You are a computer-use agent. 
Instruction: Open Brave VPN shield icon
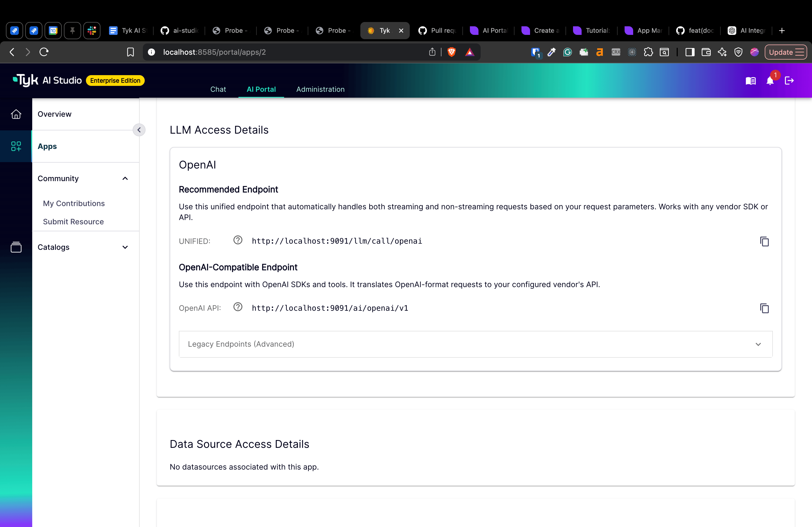pyautogui.click(x=738, y=52)
